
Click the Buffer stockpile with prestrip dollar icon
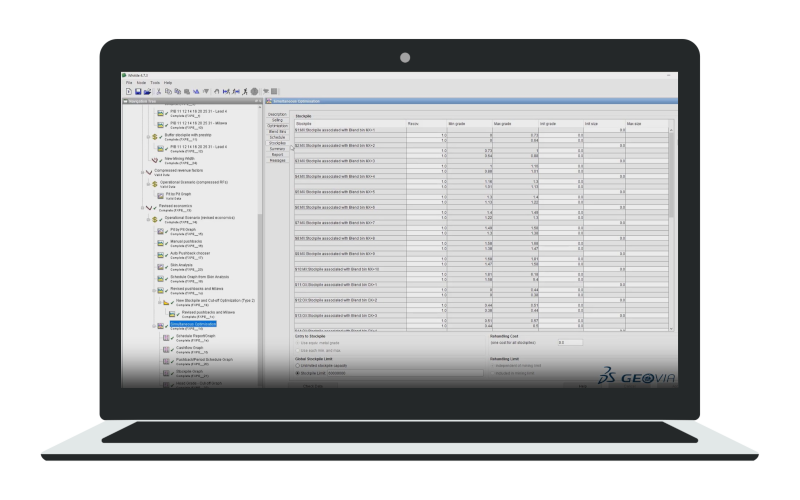click(x=155, y=137)
